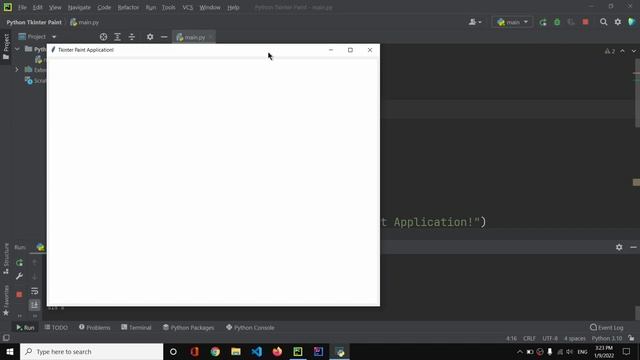
Task: Click the tool windows quick access icon at the bottom-left
Action: [x=6, y=338]
